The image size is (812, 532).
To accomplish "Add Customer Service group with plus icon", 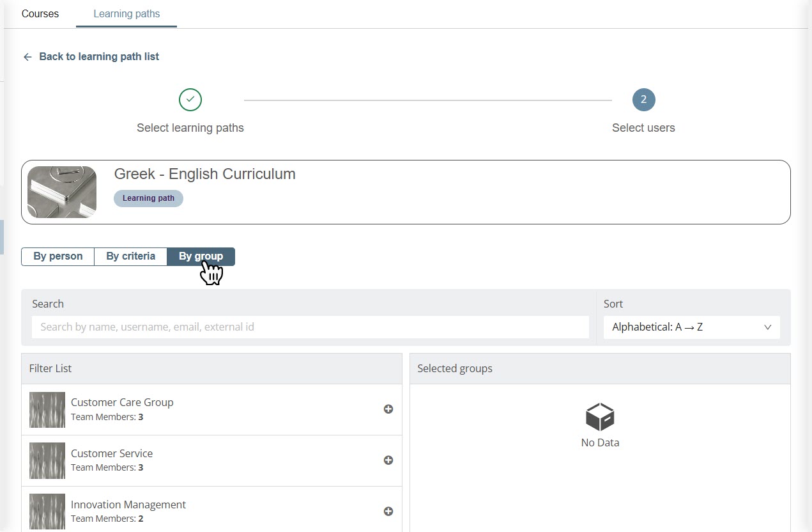I will click(x=388, y=460).
